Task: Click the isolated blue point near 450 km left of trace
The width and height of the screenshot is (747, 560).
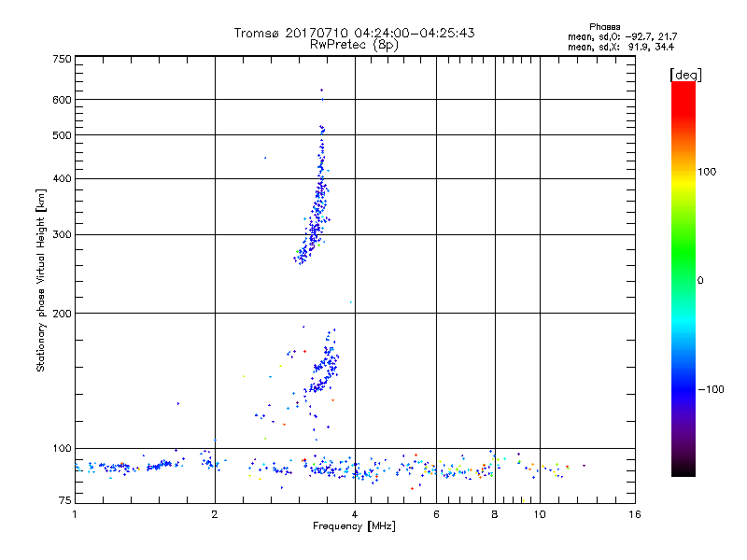Action: (x=265, y=158)
